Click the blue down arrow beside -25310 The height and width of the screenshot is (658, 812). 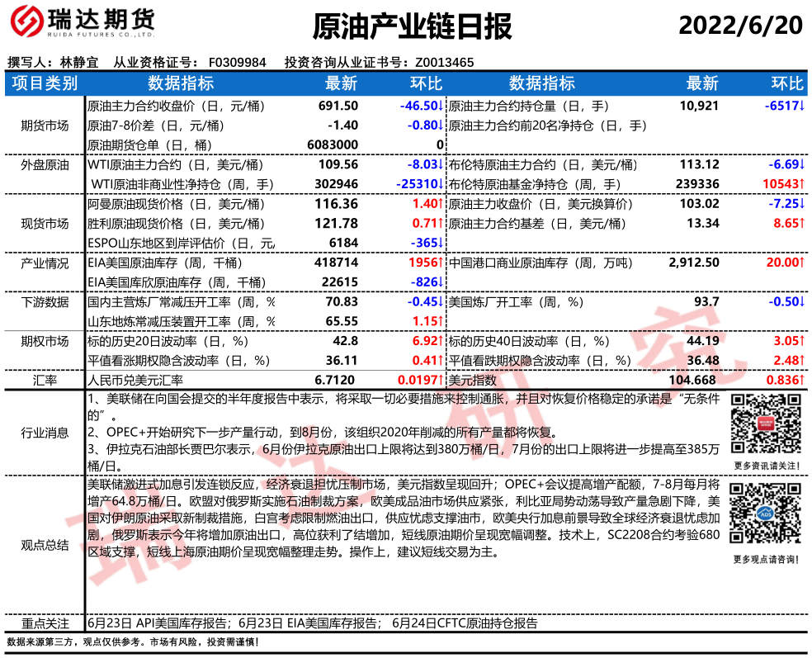coord(441,183)
